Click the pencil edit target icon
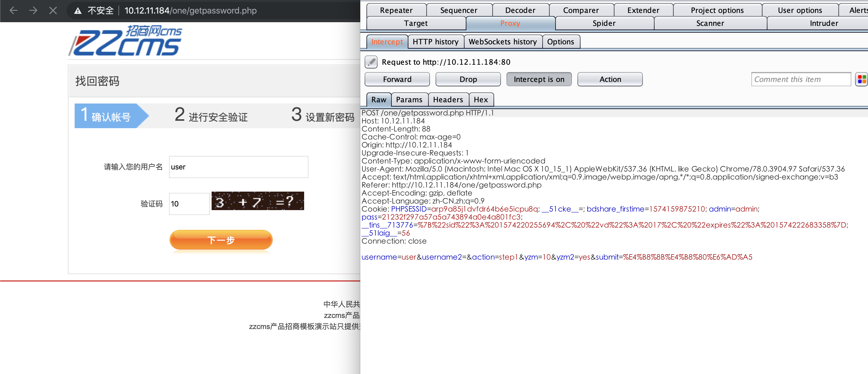The width and height of the screenshot is (868, 374). [x=371, y=62]
